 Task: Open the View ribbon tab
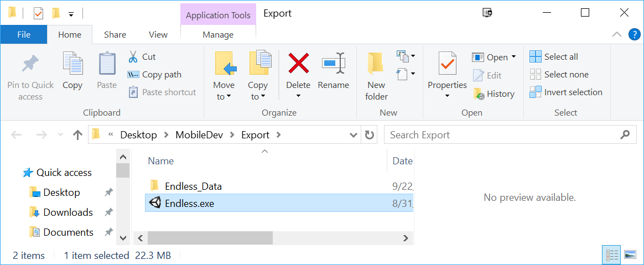point(158,35)
